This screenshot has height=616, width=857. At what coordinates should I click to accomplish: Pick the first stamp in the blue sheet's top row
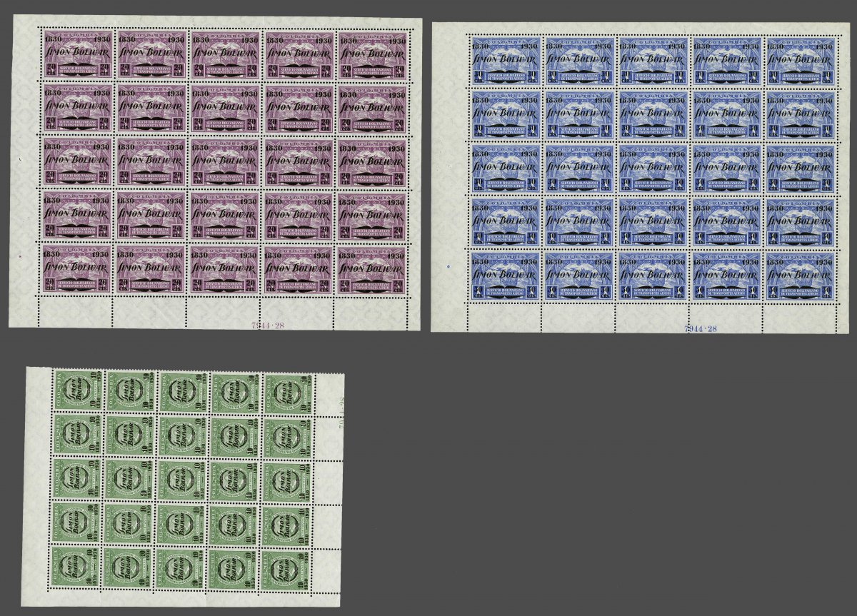pyautogui.click(x=505, y=60)
